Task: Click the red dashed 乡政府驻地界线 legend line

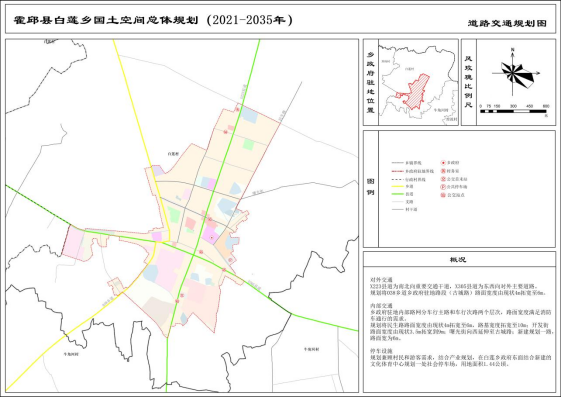Action: [x=397, y=171]
